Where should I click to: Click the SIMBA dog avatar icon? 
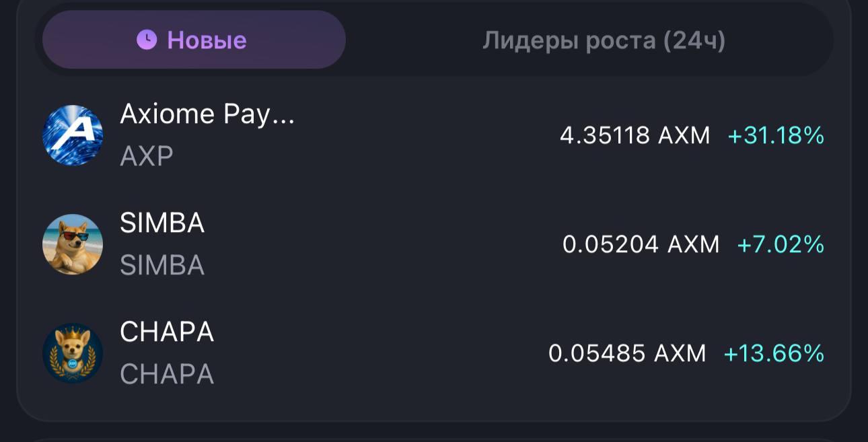(x=73, y=244)
